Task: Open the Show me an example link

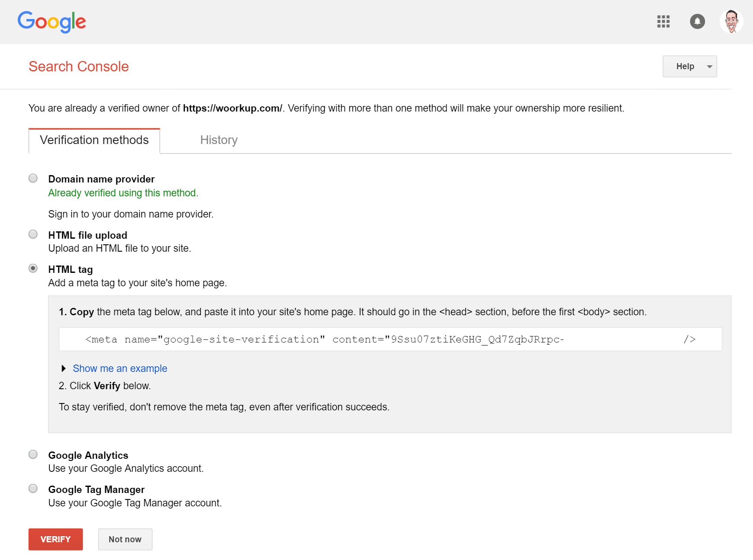Action: pyautogui.click(x=120, y=368)
